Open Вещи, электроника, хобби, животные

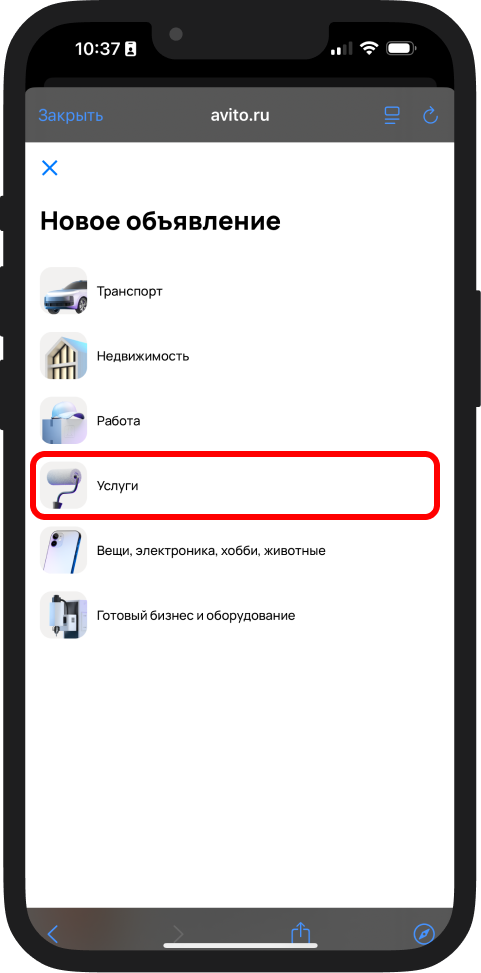click(240, 550)
